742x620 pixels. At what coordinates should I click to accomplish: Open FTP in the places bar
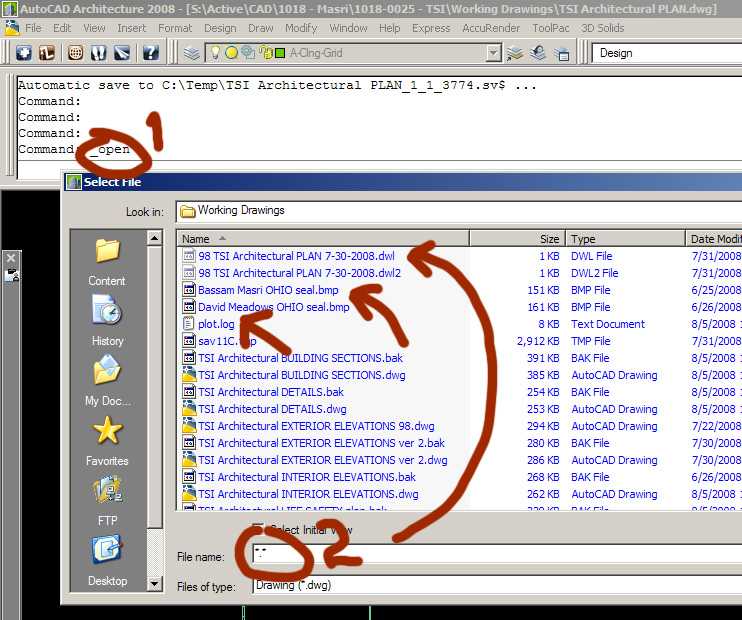click(107, 501)
